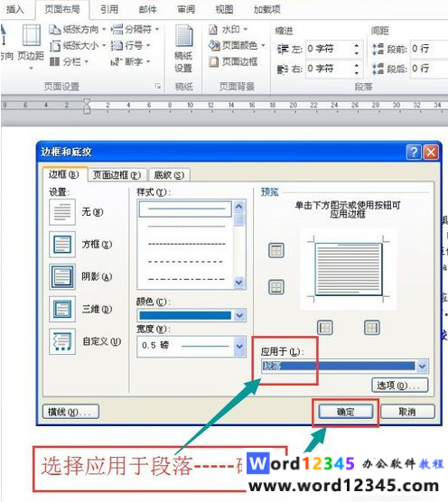Expand the 应用于 apply-to dropdown

423,366
